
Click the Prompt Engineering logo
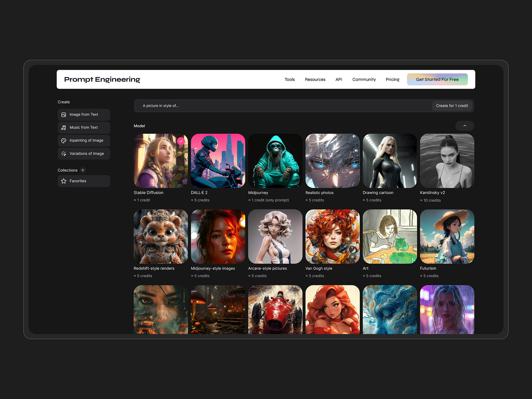102,79
